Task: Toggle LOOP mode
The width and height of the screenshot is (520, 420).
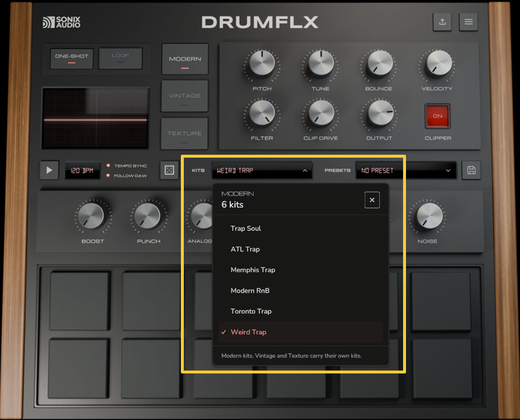Action: pyautogui.click(x=120, y=58)
